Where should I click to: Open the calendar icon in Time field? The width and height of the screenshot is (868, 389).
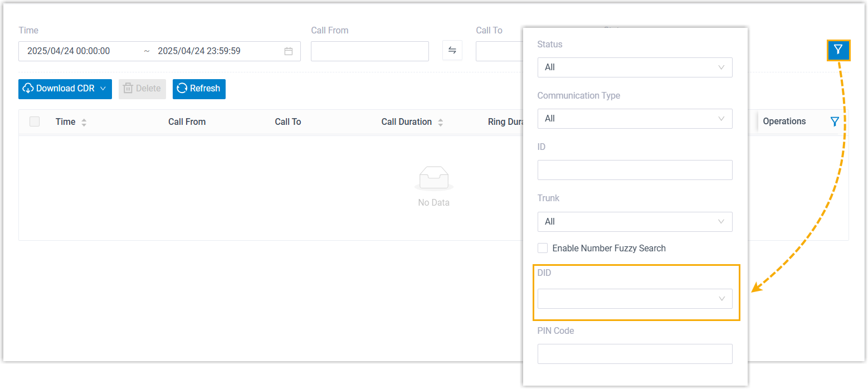pos(289,51)
